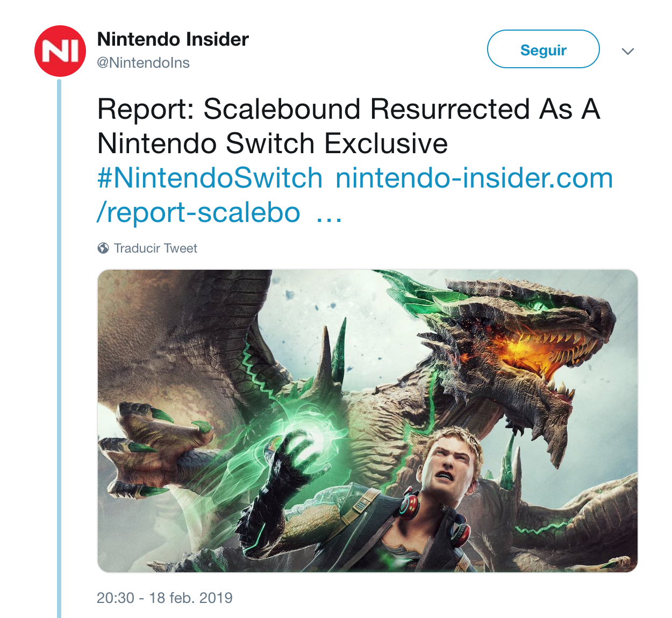Image resolution: width=672 pixels, height=618 pixels.
Task: Click the 'Nintendo Switch Exclusive' headline line
Action: click(273, 143)
